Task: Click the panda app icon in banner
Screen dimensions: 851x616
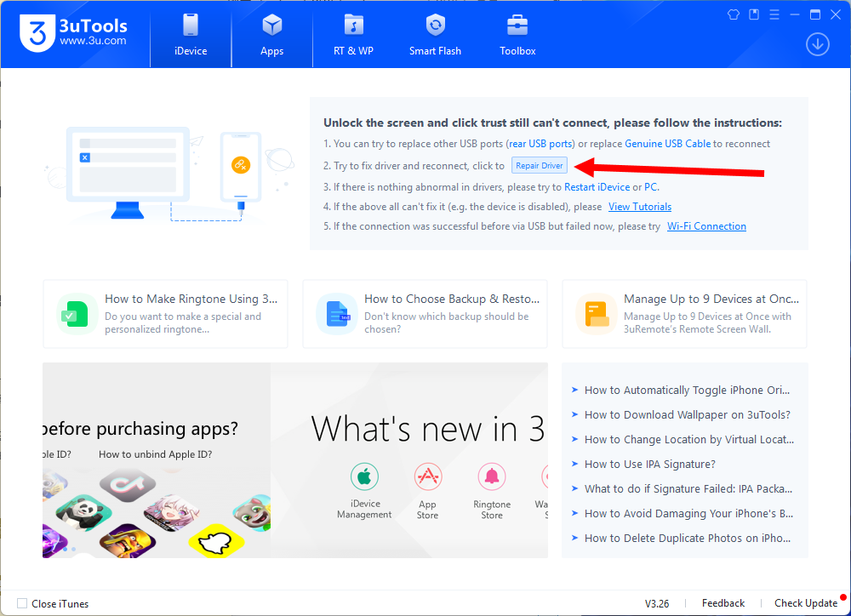Action: pos(83,512)
